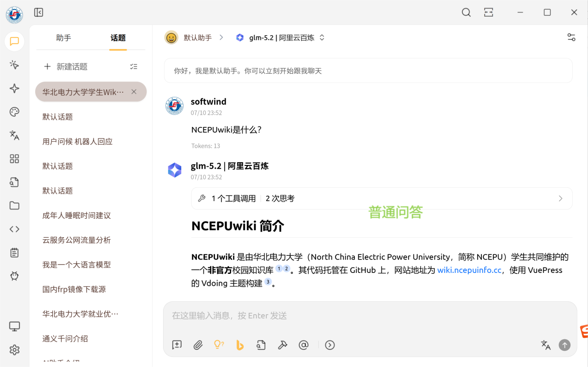Click the 你好，我是默认助手 prompt banner
Viewport: 588px width, 367px height.
pyautogui.click(x=368, y=71)
